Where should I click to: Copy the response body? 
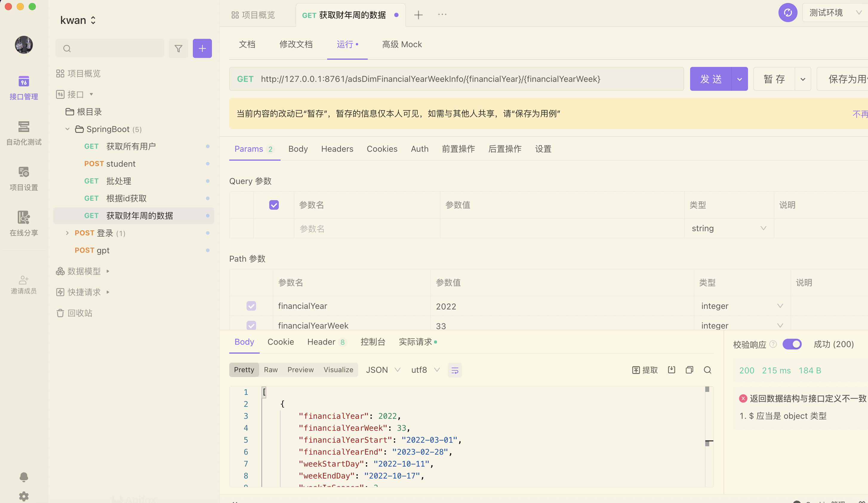tap(689, 370)
